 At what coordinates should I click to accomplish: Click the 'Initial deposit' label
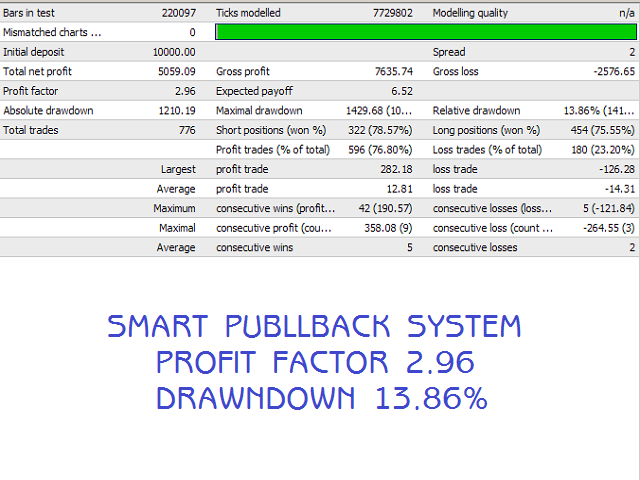33,52
